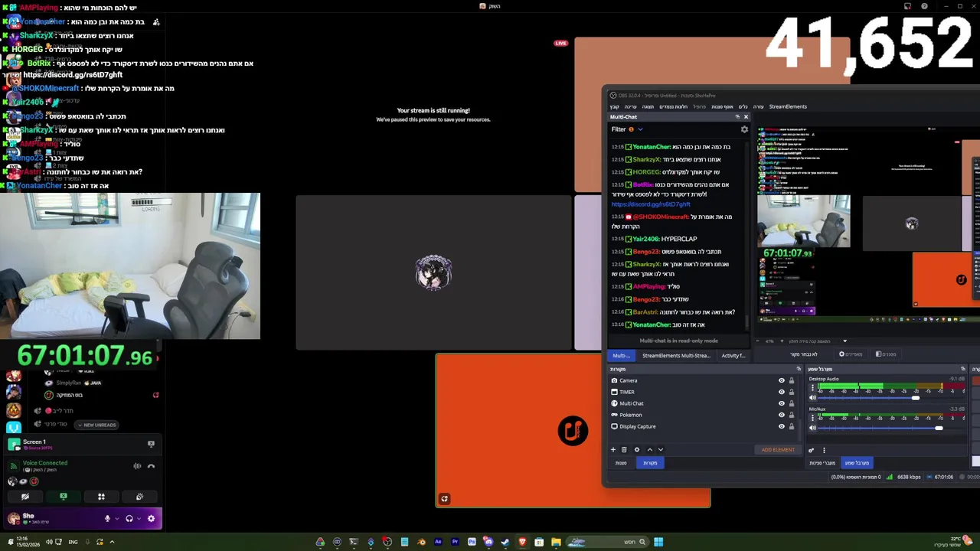The width and height of the screenshot is (980, 551).
Task: Toggle Display Capture visibility eye
Action: pos(782,426)
